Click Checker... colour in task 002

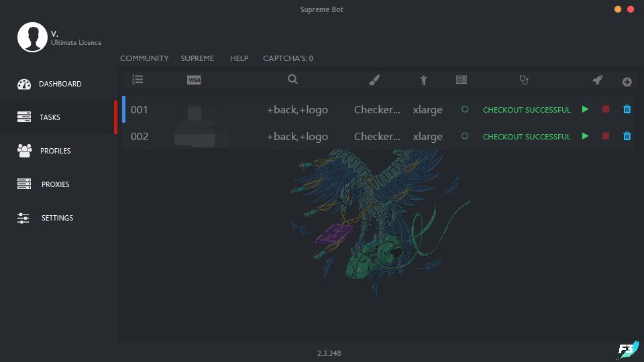[377, 136]
